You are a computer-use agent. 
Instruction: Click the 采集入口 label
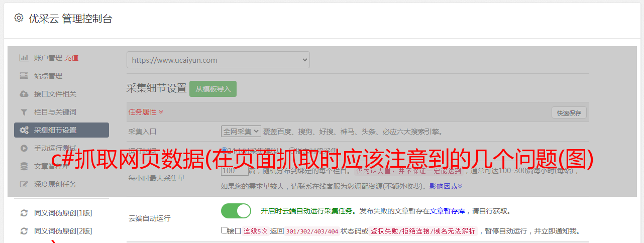pyautogui.click(x=143, y=132)
